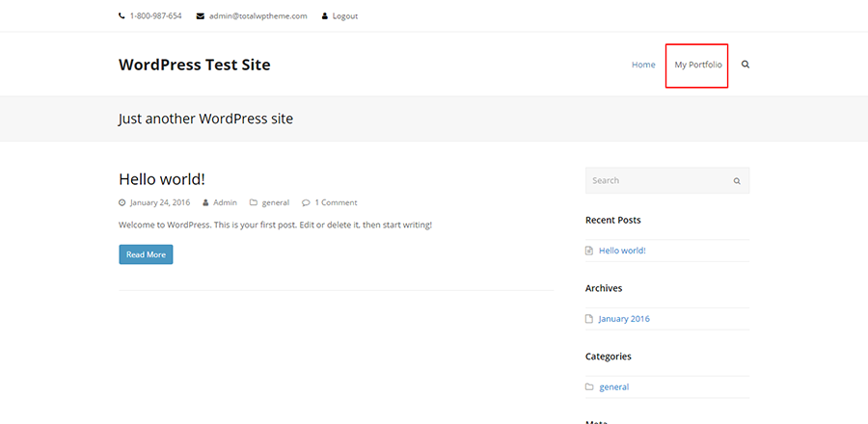Click the phone icon in top bar
868x424 pixels.
pos(122,16)
